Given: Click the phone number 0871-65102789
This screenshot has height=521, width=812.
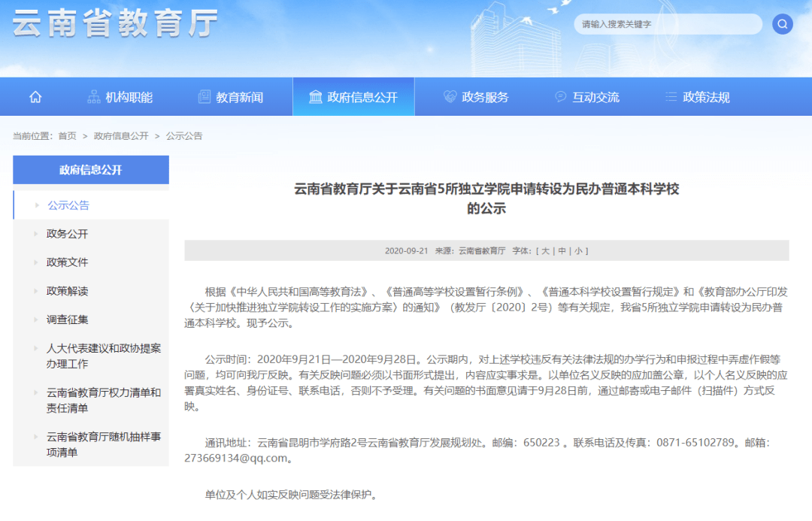Looking at the screenshot, I should pyautogui.click(x=695, y=443).
